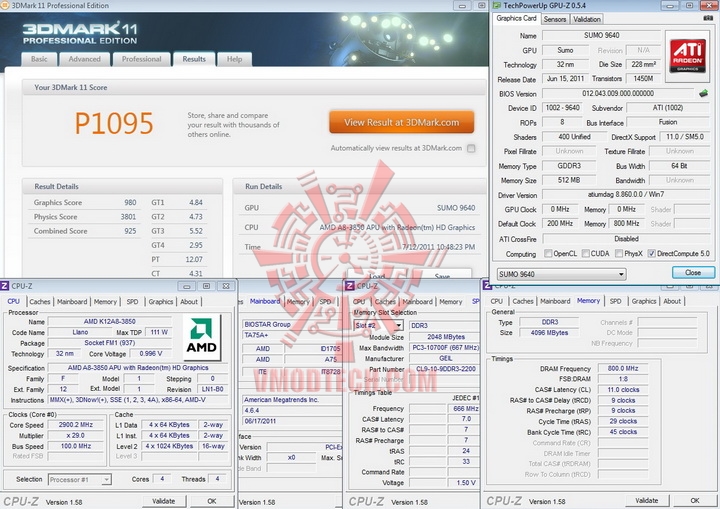The height and width of the screenshot is (509, 720).
Task: Select the GPU-Z Graphics Card tab
Action: click(516, 18)
